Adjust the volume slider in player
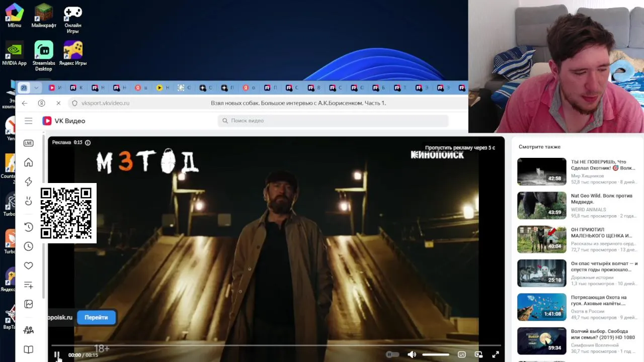644x362 pixels. 436,354
